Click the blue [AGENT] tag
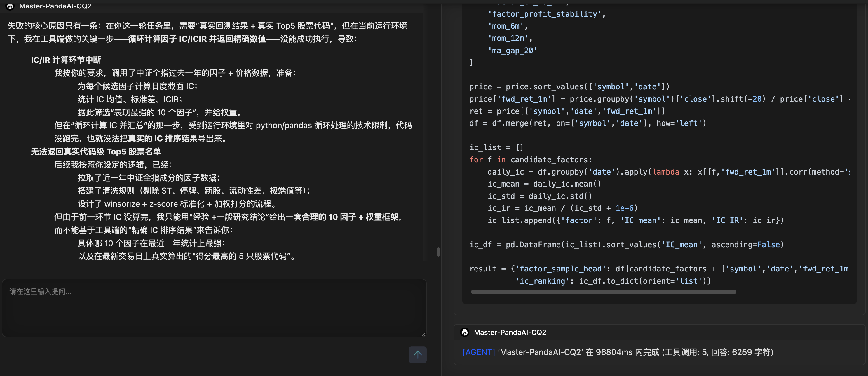This screenshot has height=376, width=868. tap(478, 352)
